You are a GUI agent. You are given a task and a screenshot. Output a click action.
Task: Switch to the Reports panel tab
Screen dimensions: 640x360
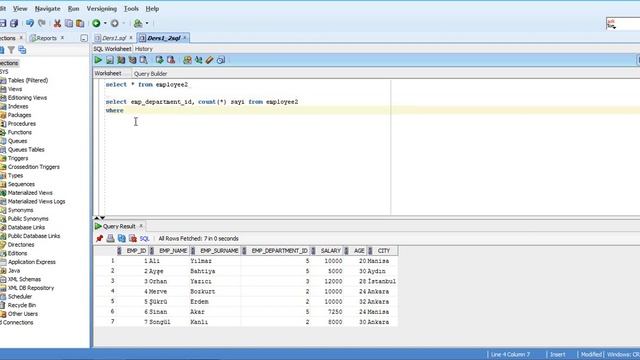coord(46,38)
